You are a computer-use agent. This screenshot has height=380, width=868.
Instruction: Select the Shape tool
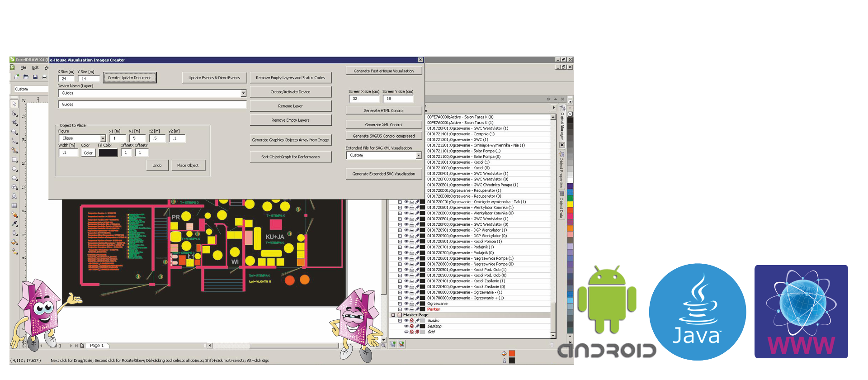pyautogui.click(x=14, y=113)
